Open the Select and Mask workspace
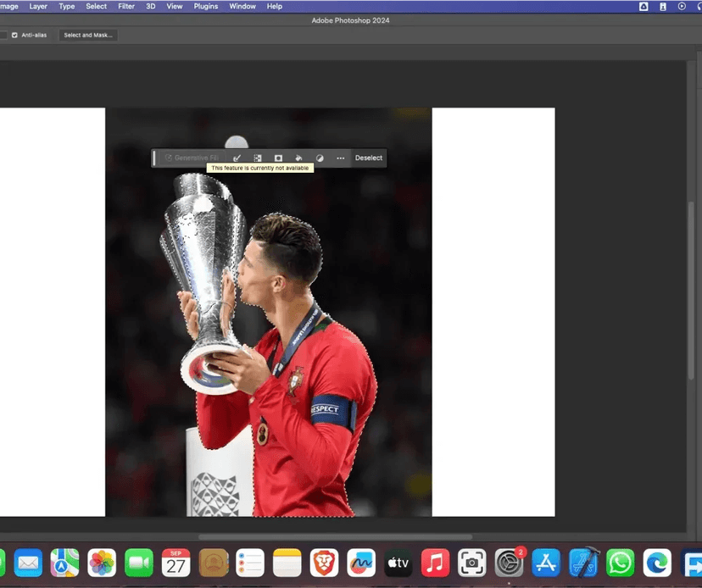 (x=88, y=35)
